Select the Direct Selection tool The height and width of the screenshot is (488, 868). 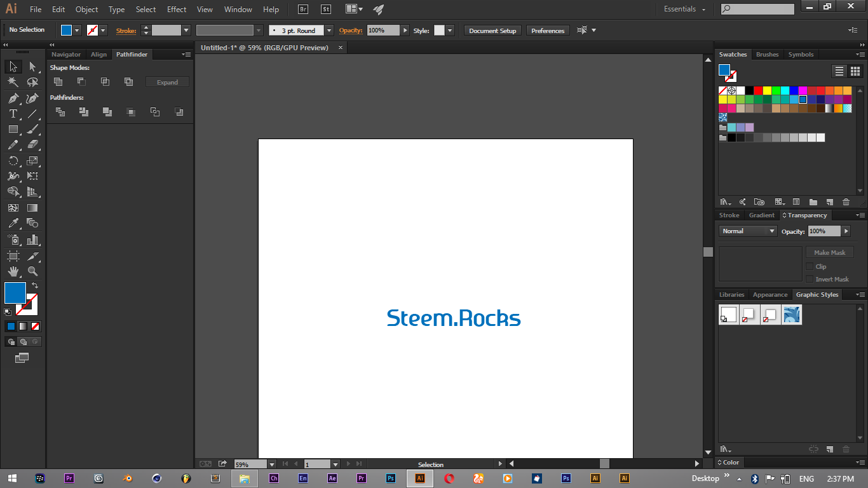[33, 67]
